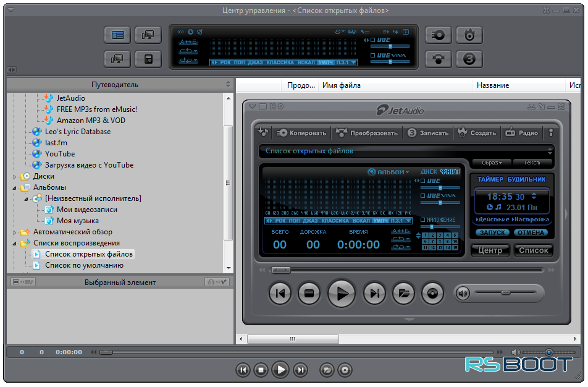Open the extra menu icon right of Радио
588x387 pixels.
550,132
